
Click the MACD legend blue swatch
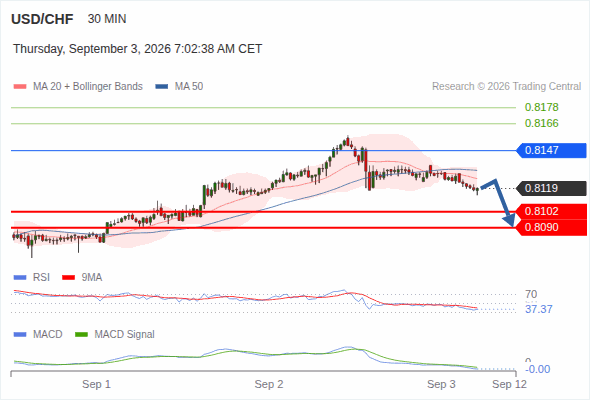pyautogui.click(x=20, y=335)
